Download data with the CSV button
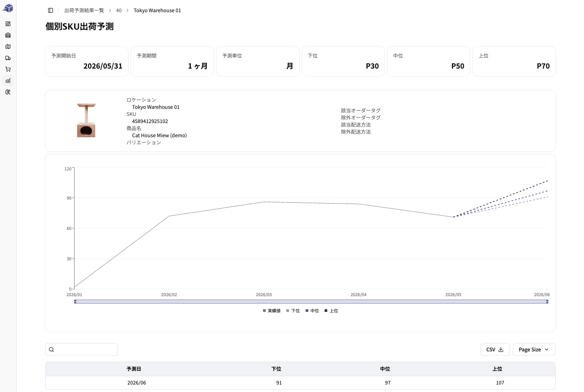584x392 pixels. tap(495, 349)
